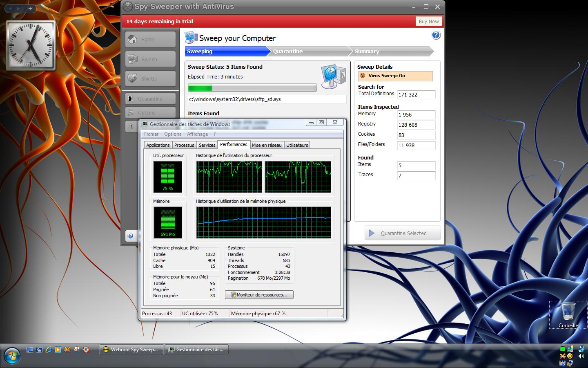Click the Memory inspected value field
588x368 pixels.
click(x=416, y=115)
